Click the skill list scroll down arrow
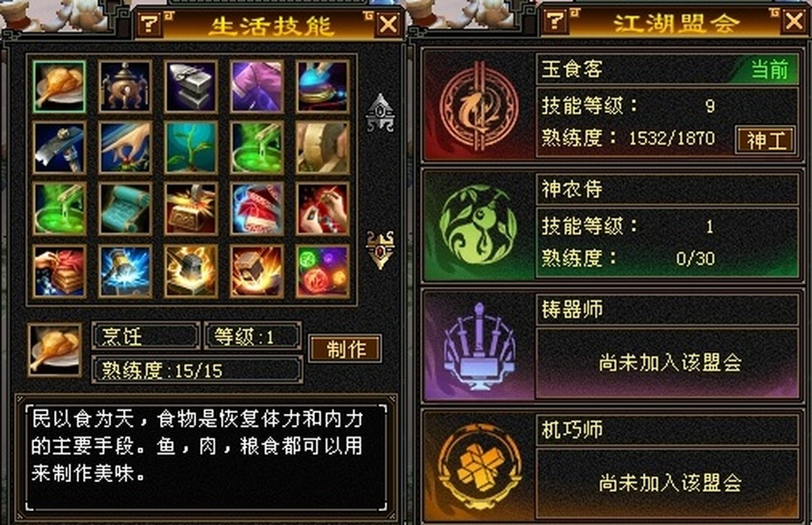Image resolution: width=812 pixels, height=525 pixels. click(x=380, y=249)
